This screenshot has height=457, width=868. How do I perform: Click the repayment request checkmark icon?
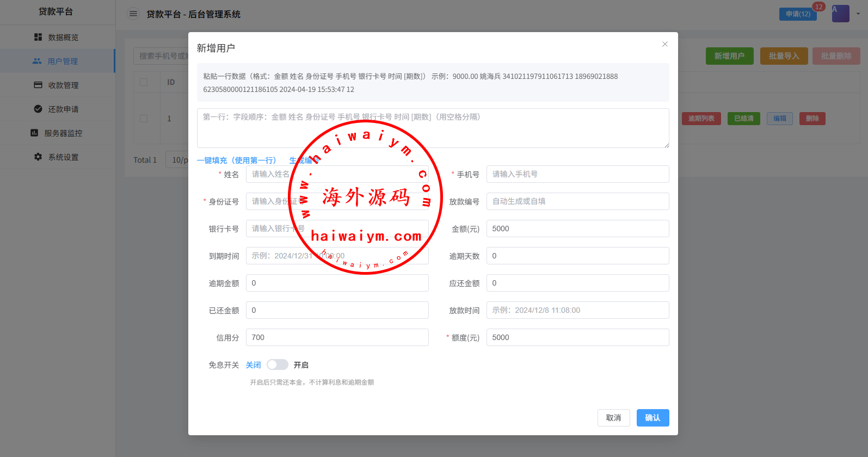click(x=38, y=109)
